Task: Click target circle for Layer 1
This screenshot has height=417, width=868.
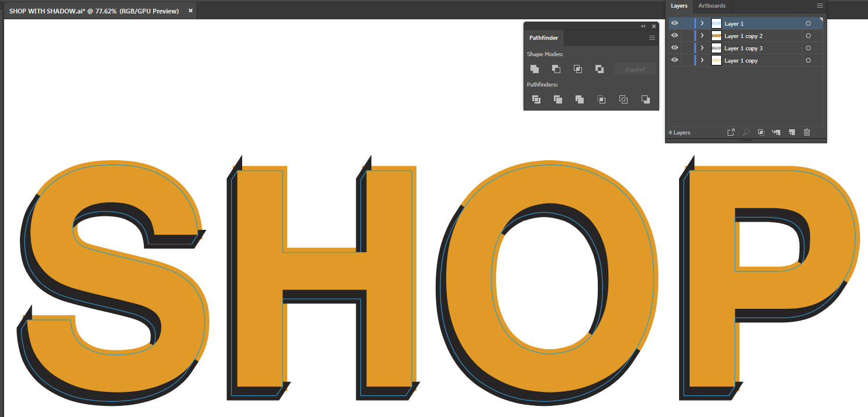Action: point(808,23)
